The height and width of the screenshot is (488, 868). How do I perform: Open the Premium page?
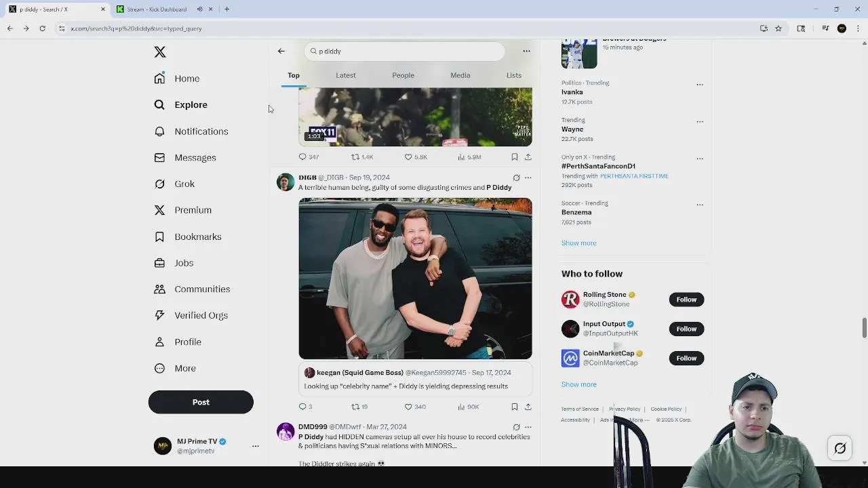(x=183, y=210)
